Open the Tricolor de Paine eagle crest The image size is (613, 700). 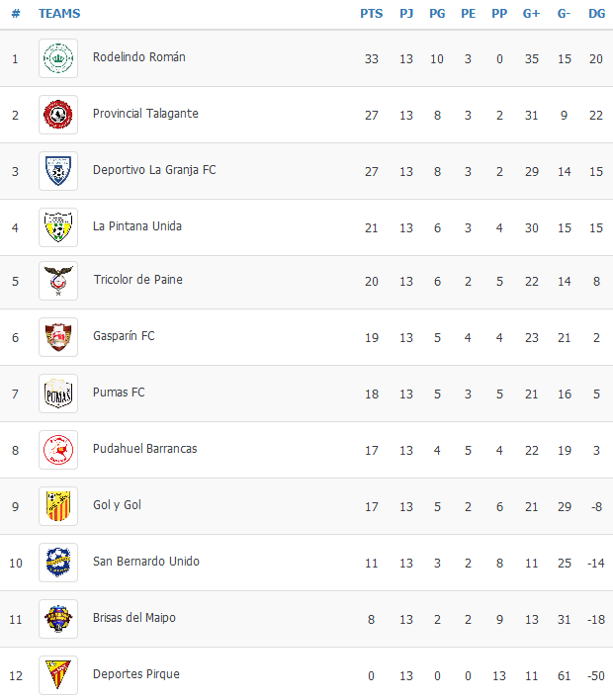(x=58, y=281)
